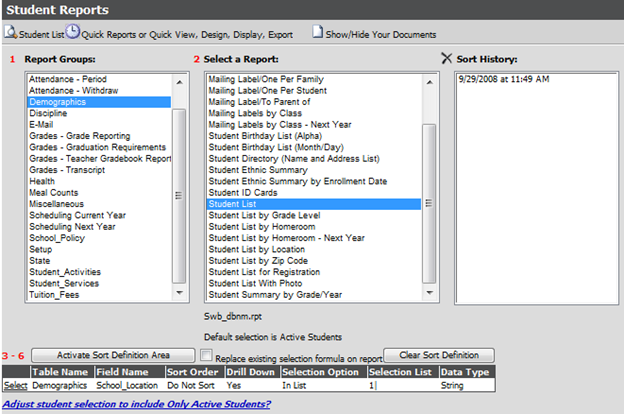This screenshot has height=415, width=625.
Task: Click Report Groups list scroll up arrow
Action: click(179, 82)
